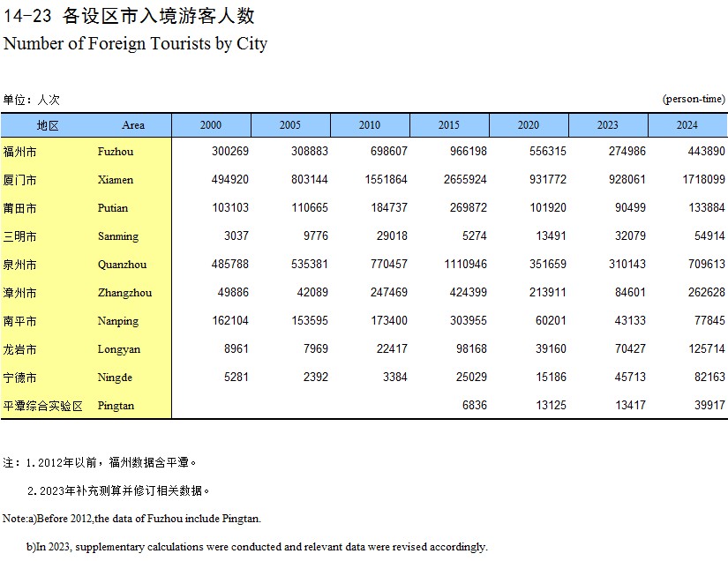Click the 2005 column header
The width and height of the screenshot is (728, 561).
tap(290, 125)
